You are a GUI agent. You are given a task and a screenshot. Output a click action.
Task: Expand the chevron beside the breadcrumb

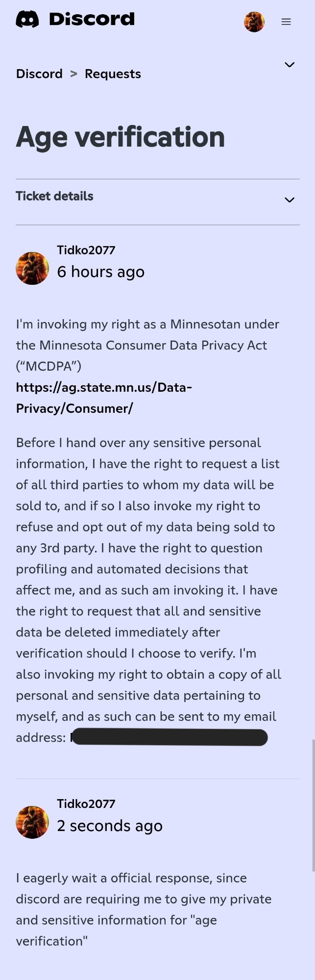(x=290, y=65)
